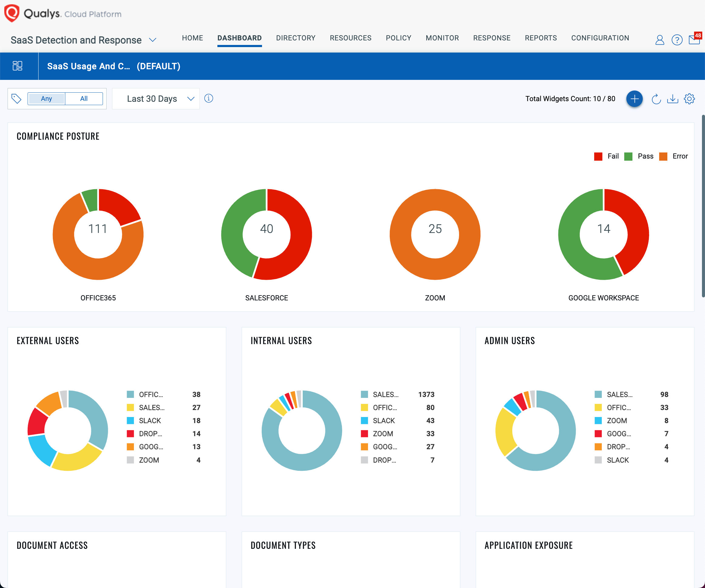Select the Any tag filter option

[47, 98]
